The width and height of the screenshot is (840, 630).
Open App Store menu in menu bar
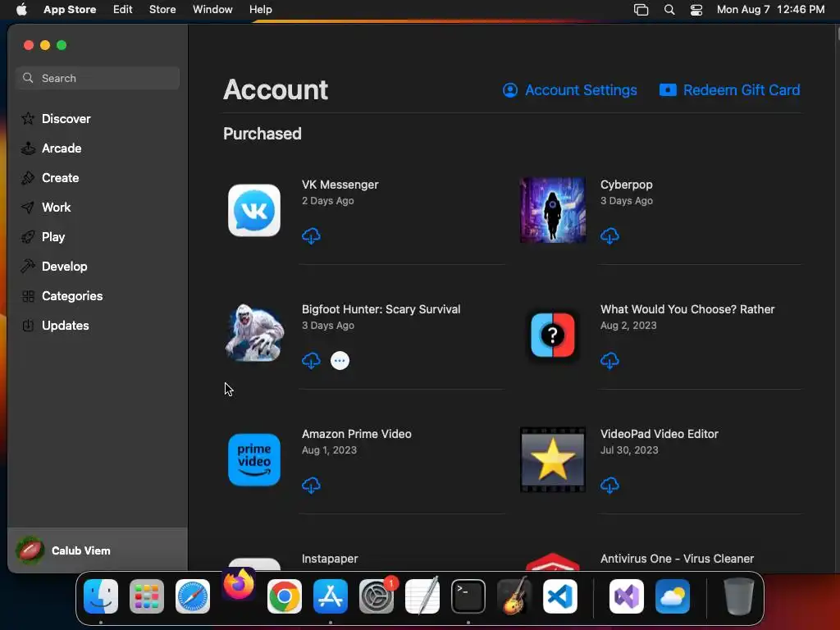[70, 10]
